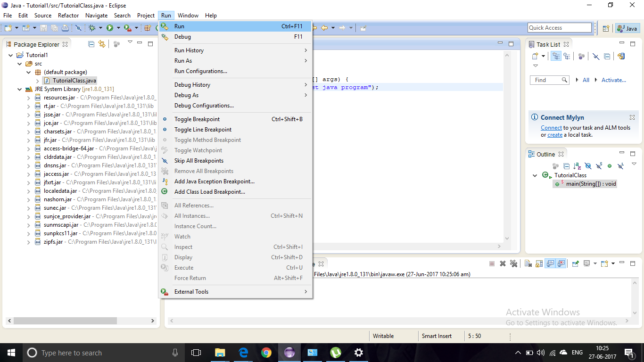Viewport: 644px width, 362px height.
Task: Toggle Hide Static Members in Outline
Action: [599, 166]
